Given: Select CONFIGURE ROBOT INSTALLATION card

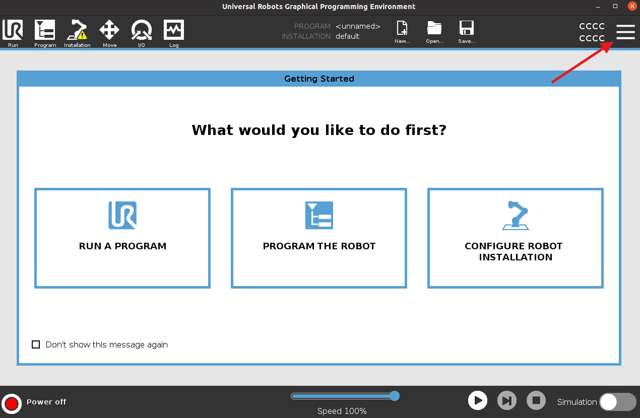Looking at the screenshot, I should click(515, 238).
